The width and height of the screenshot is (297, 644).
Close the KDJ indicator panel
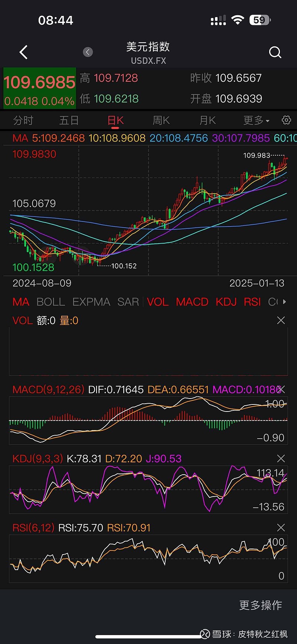click(281, 458)
